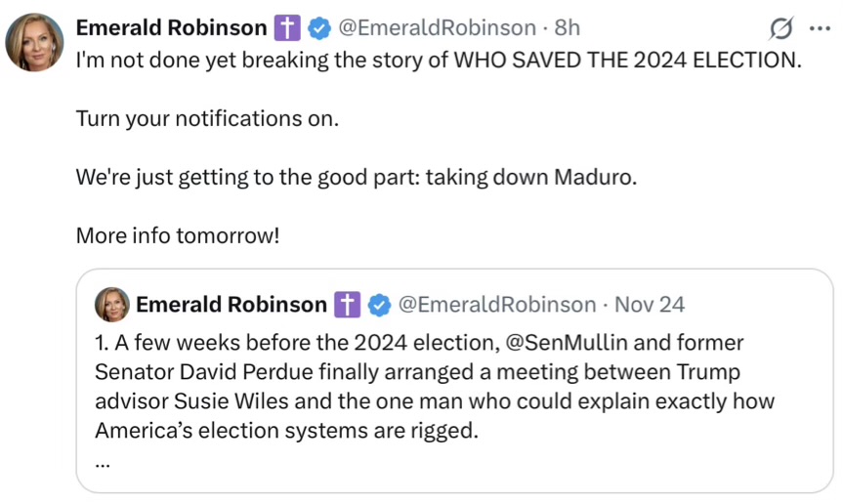Open the bold Emerald Robinson name at top
Screen dimensions: 843x504
coord(171,27)
